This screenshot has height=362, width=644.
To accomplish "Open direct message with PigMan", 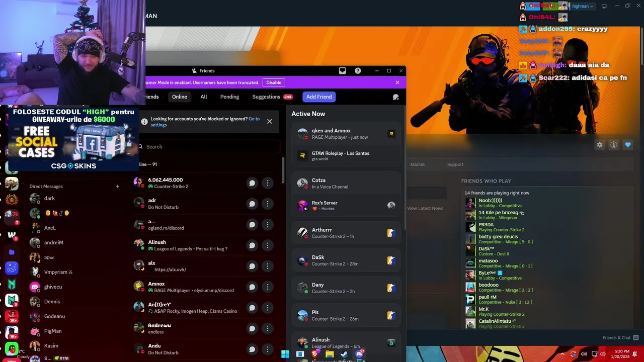I will [75, 331].
